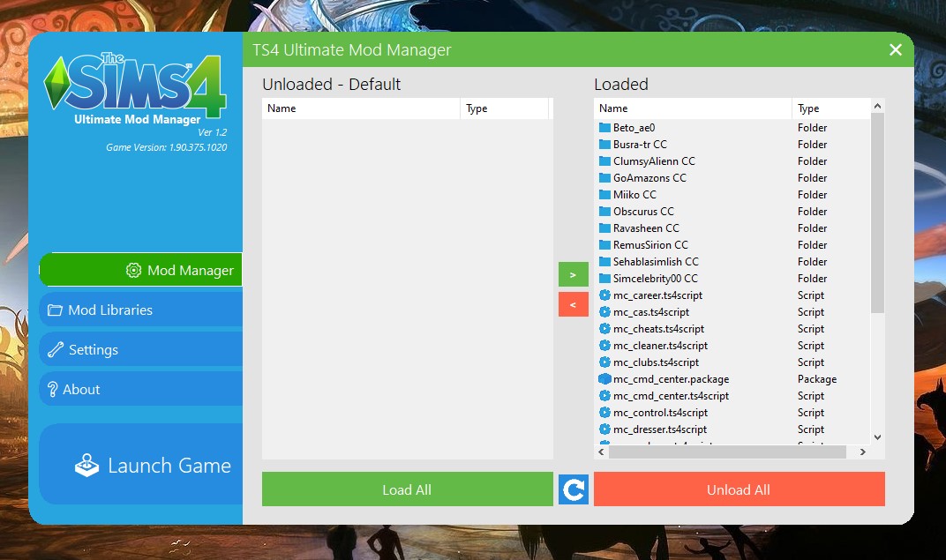Viewport: 946px width, 560px height.
Task: Click the Loaded list scroll-down arrow
Action: 878,437
